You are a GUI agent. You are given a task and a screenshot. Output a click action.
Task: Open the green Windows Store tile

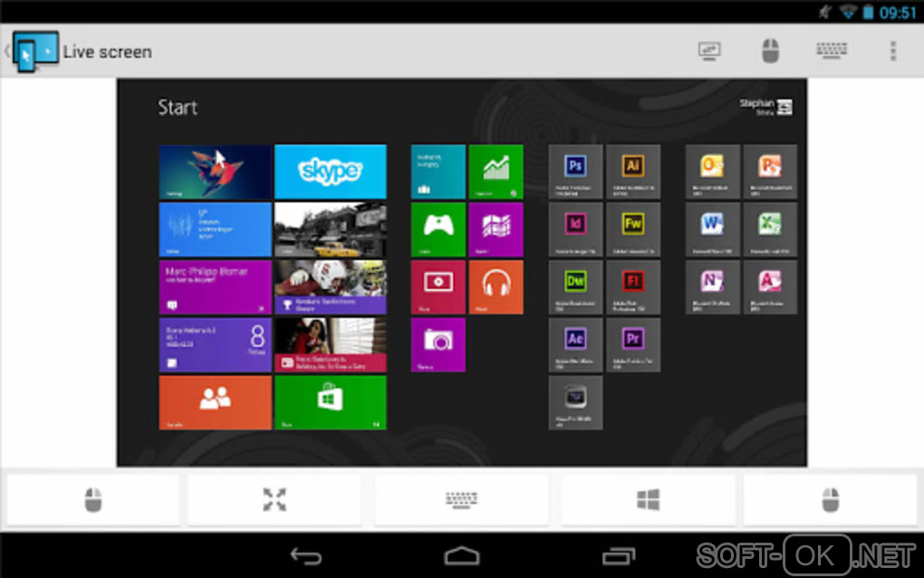click(331, 402)
